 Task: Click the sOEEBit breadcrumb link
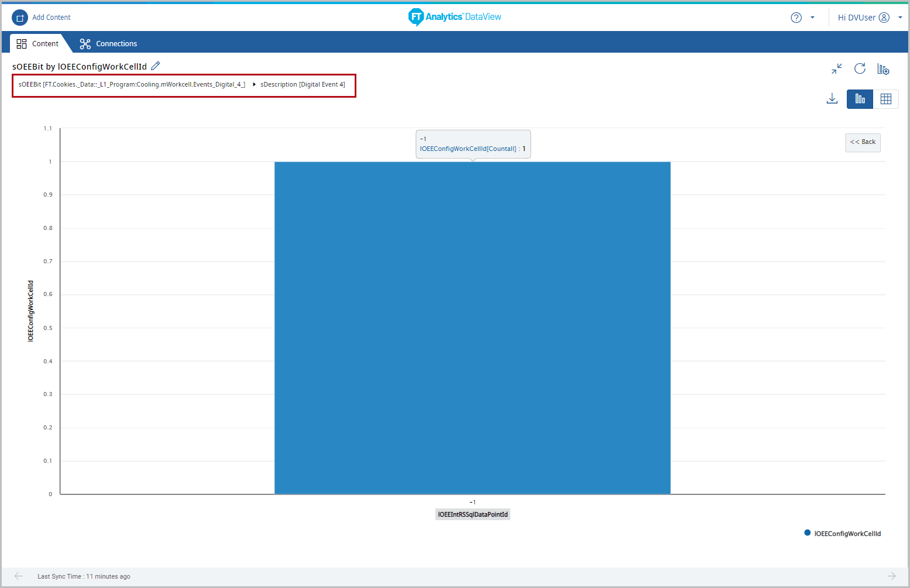point(132,85)
